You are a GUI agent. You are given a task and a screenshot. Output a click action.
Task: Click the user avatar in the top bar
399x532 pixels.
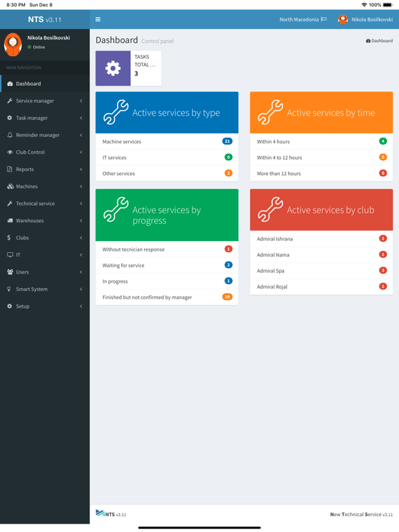(x=343, y=19)
